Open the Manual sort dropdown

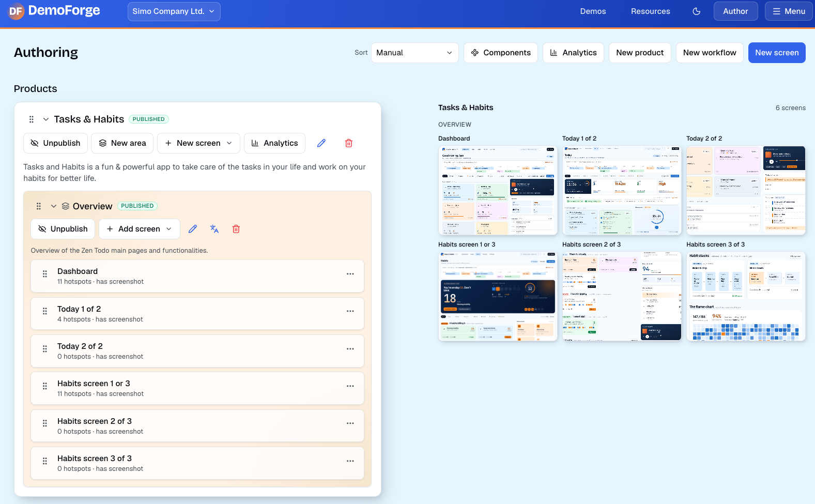click(414, 53)
